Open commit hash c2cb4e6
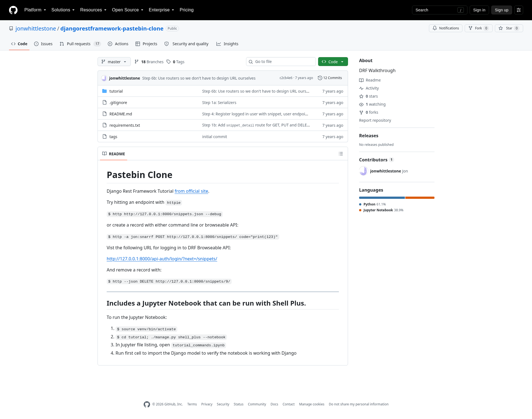 pos(286,78)
